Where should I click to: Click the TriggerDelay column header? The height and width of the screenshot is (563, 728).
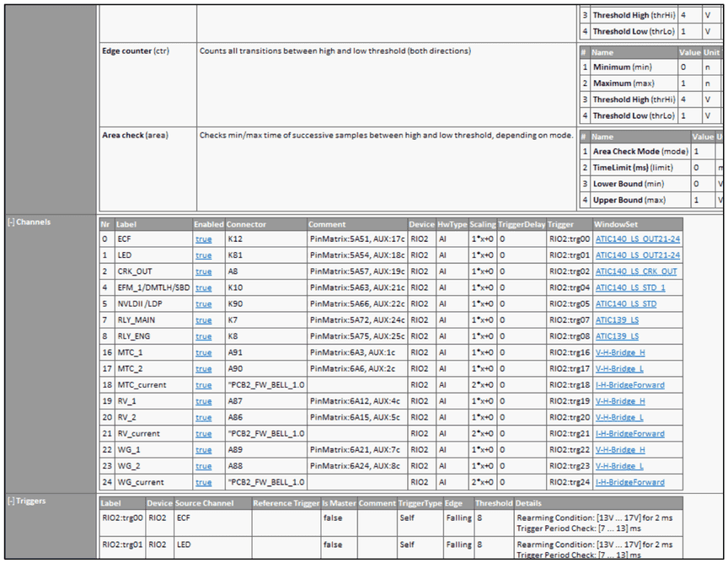[x=522, y=224]
